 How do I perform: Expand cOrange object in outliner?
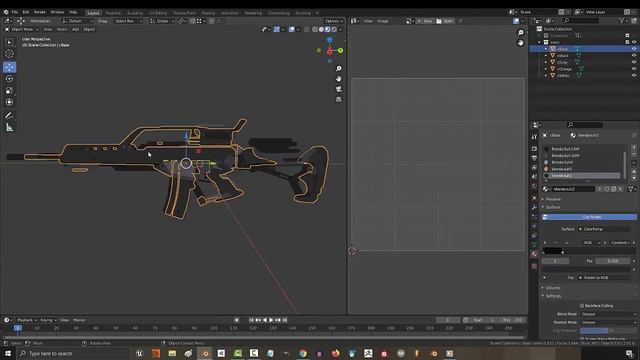click(x=546, y=69)
